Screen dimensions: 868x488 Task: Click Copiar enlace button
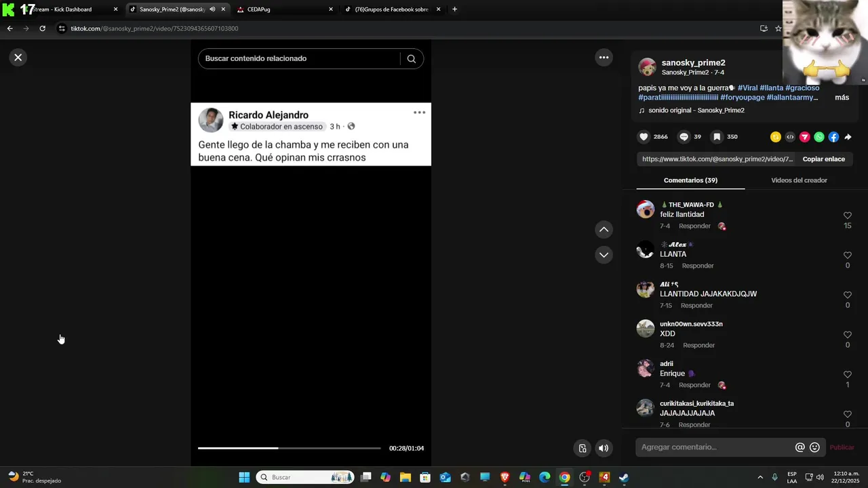[x=823, y=159]
